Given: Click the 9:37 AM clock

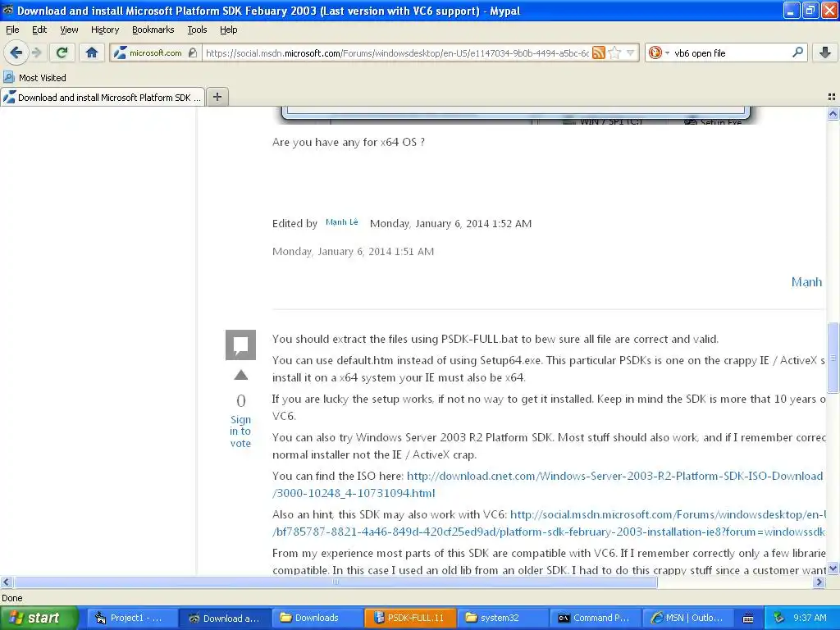Looking at the screenshot, I should click(x=810, y=618).
